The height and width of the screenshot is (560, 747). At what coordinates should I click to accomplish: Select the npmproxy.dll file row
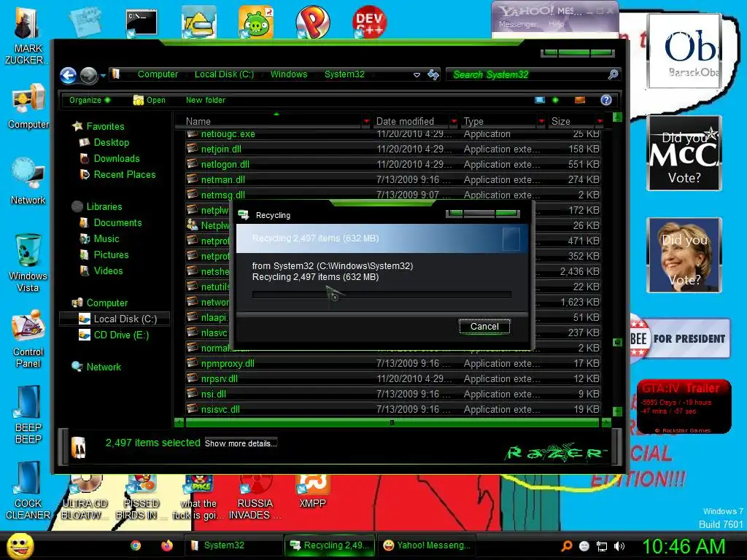[x=392, y=363]
